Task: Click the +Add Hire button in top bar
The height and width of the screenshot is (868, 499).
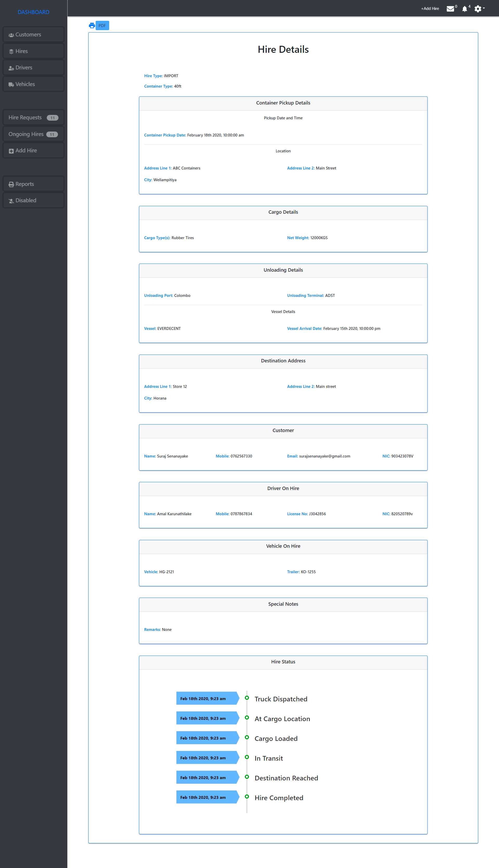Action: [x=430, y=8]
